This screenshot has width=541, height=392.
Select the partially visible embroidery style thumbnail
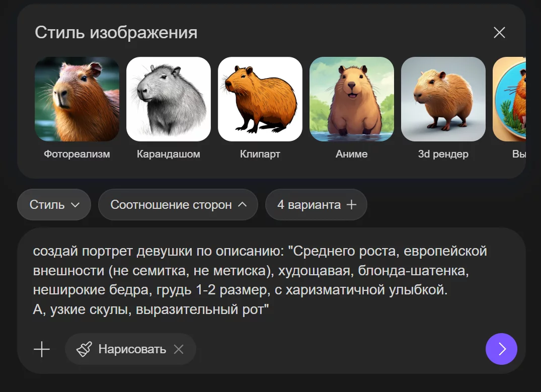point(509,99)
